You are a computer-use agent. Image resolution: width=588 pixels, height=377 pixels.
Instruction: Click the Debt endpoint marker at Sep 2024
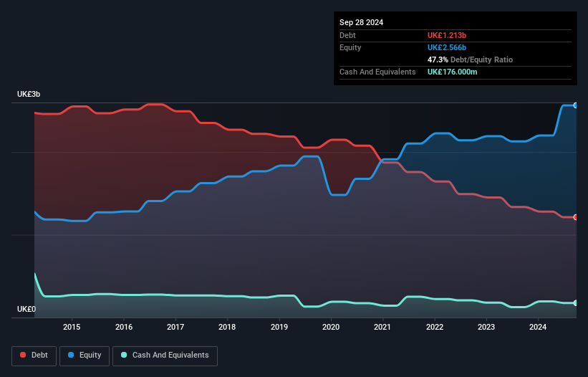575,217
